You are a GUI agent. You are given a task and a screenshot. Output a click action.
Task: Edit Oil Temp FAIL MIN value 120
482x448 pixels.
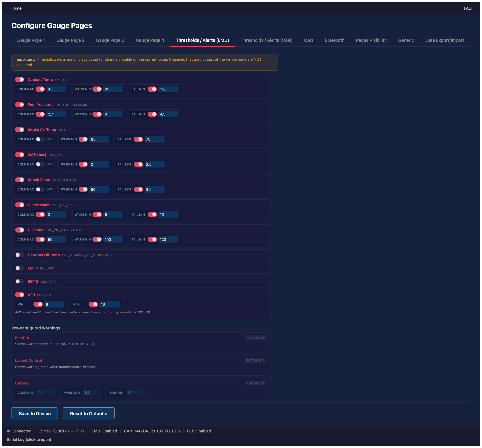168,239
